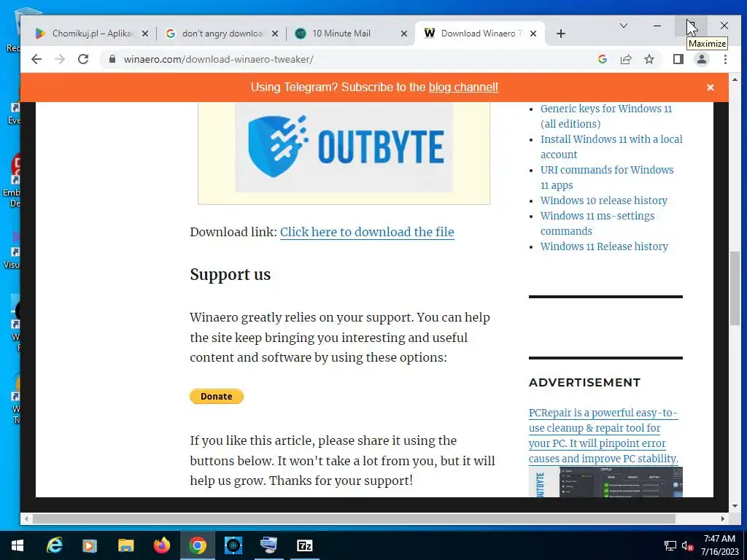747x560 pixels.
Task: Open the taskbar clock and date
Action: point(719,545)
